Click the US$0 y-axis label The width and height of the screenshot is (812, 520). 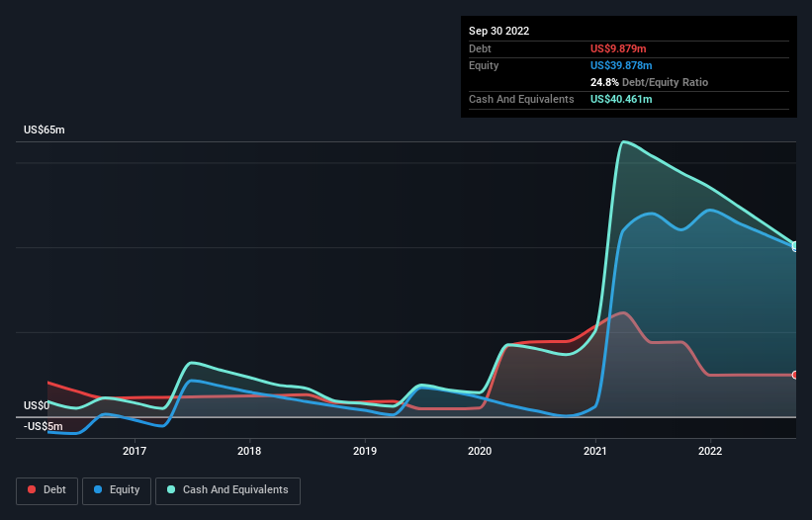point(37,405)
